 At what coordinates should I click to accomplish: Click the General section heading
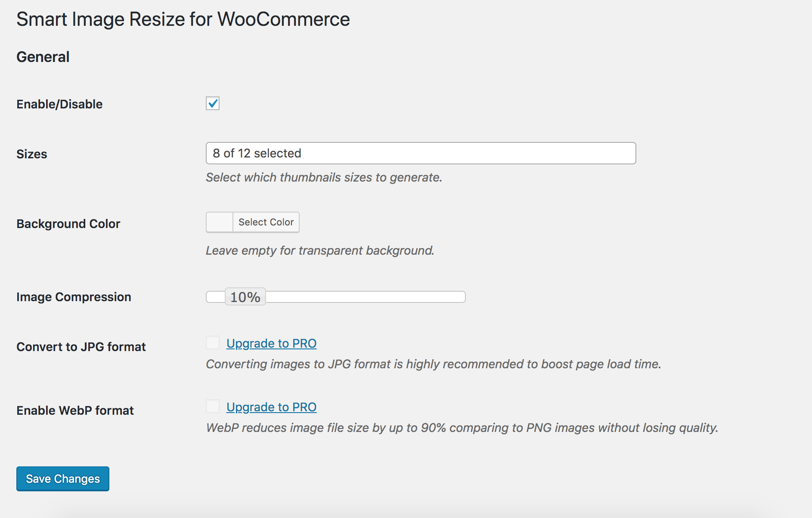(43, 57)
